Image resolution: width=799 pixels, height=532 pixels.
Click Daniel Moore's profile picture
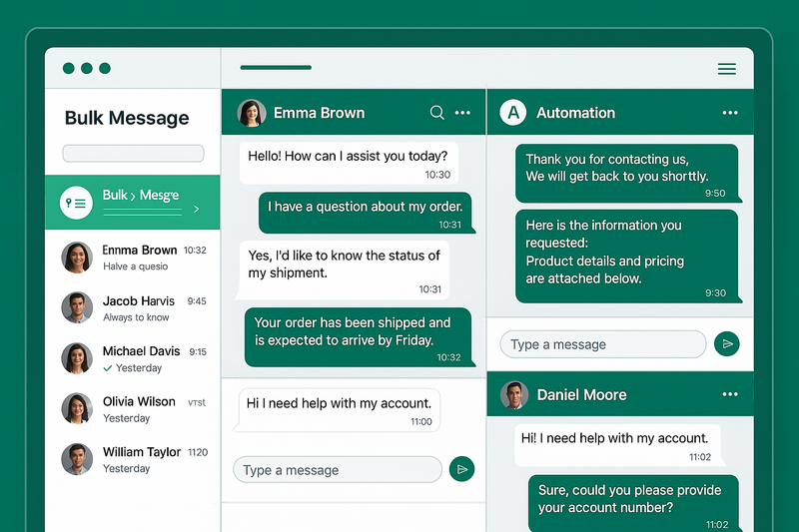point(514,395)
